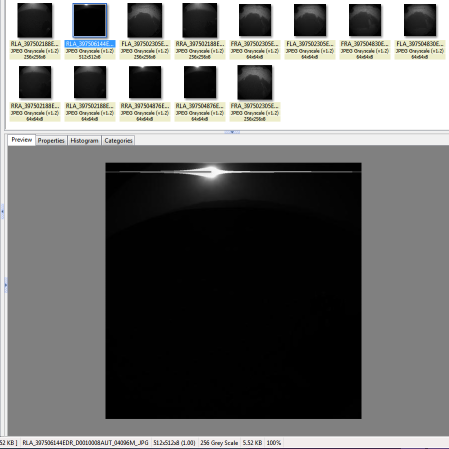Click the large preview image of the bright flare
Image resolution: width=449 pixels, height=449 pixels.
pyautogui.click(x=233, y=291)
